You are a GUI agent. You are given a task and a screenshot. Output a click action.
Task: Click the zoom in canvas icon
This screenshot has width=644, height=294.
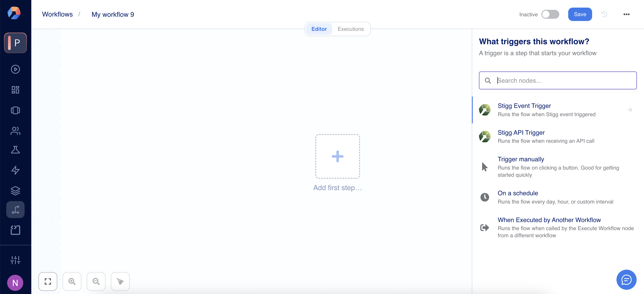[x=72, y=281]
